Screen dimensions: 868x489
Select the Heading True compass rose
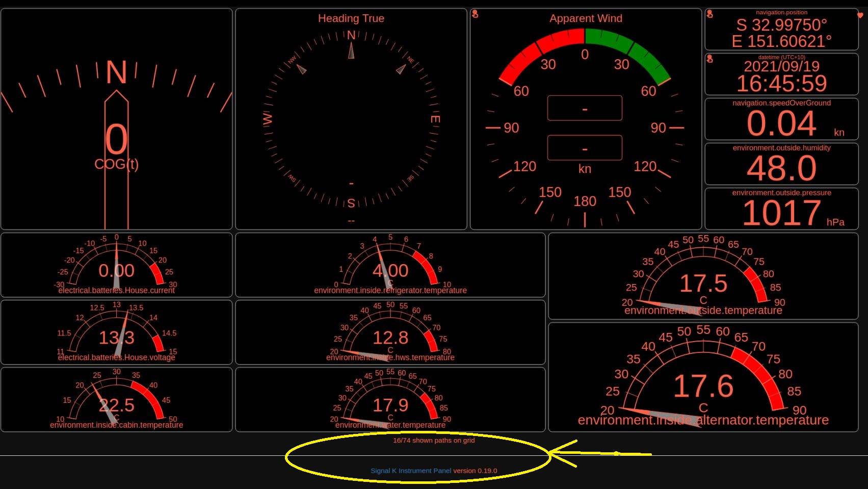coord(351,119)
